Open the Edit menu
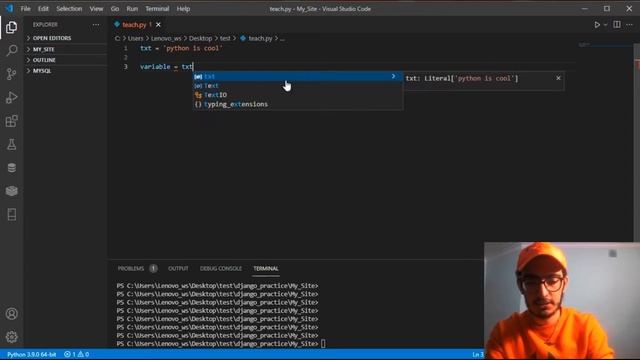This screenshot has height=360, width=640. point(43,9)
